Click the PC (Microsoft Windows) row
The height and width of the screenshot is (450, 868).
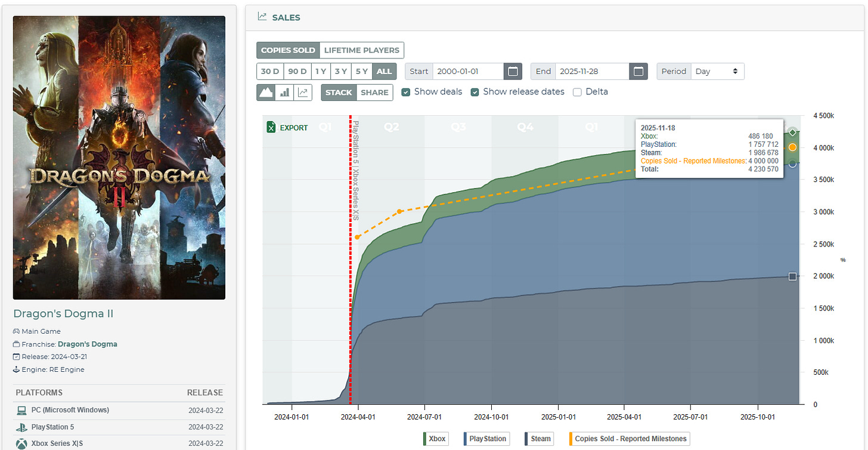coord(119,411)
